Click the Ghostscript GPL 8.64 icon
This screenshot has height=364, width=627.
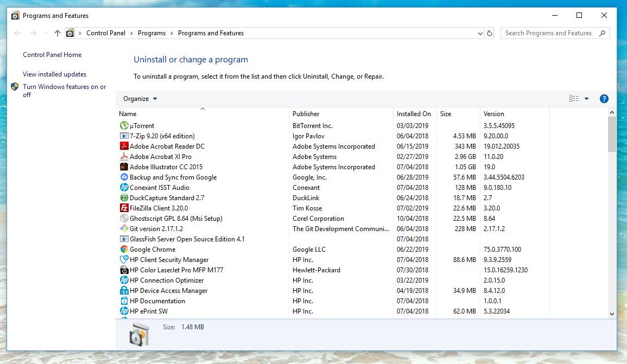[124, 218]
